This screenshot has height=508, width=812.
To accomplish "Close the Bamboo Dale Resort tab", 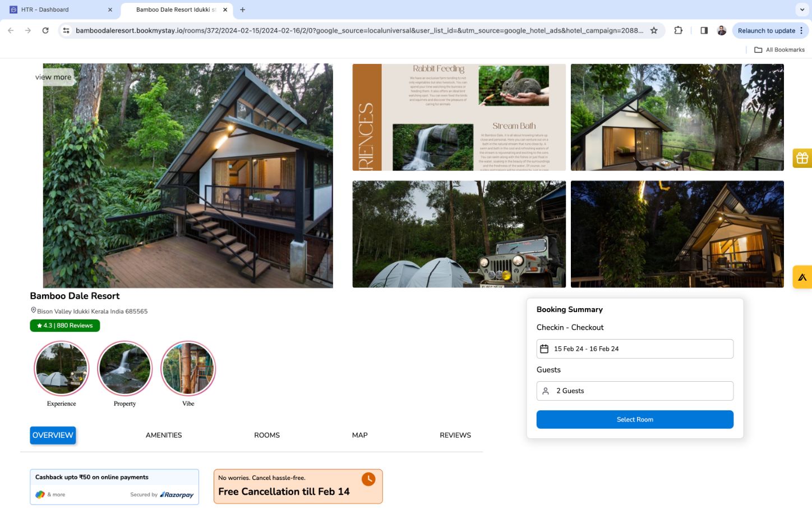I will click(x=225, y=10).
